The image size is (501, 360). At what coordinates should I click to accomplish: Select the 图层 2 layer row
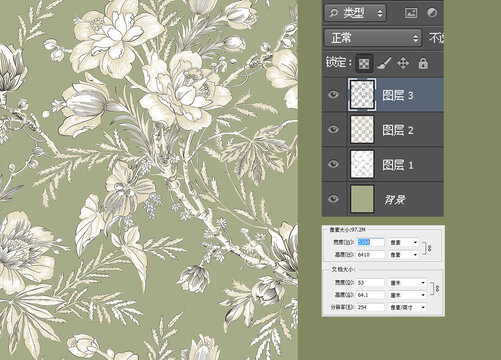(x=383, y=130)
